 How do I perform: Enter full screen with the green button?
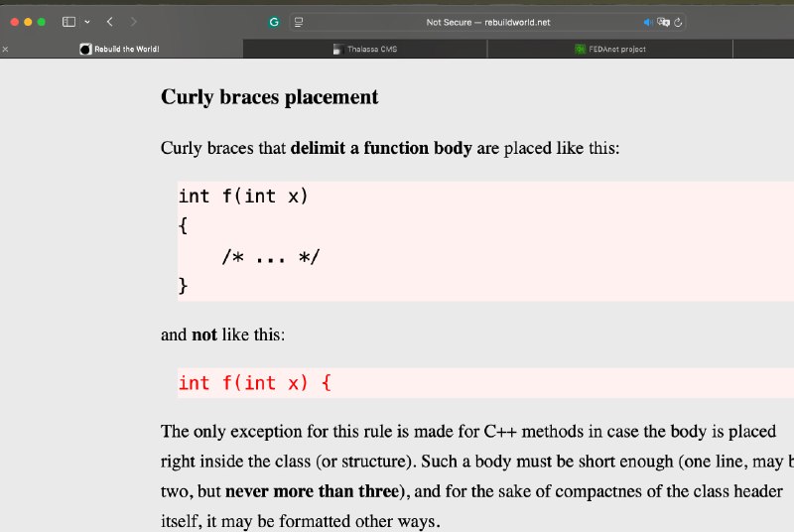click(42, 22)
